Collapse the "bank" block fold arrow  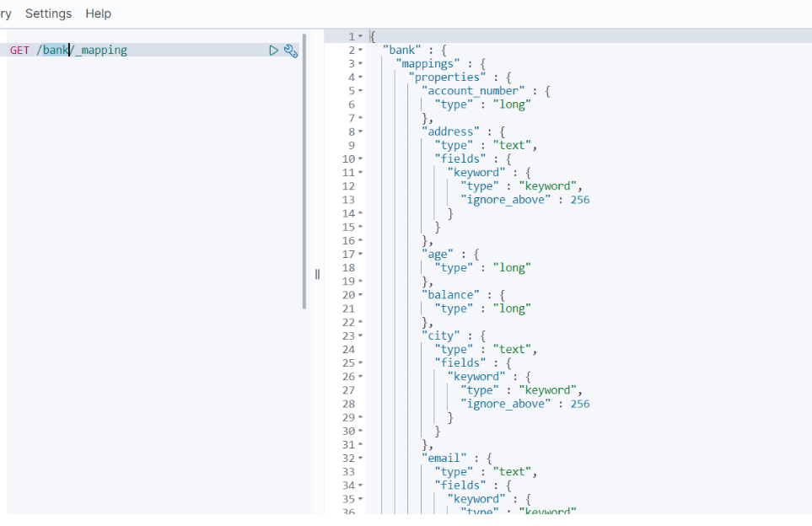point(361,50)
